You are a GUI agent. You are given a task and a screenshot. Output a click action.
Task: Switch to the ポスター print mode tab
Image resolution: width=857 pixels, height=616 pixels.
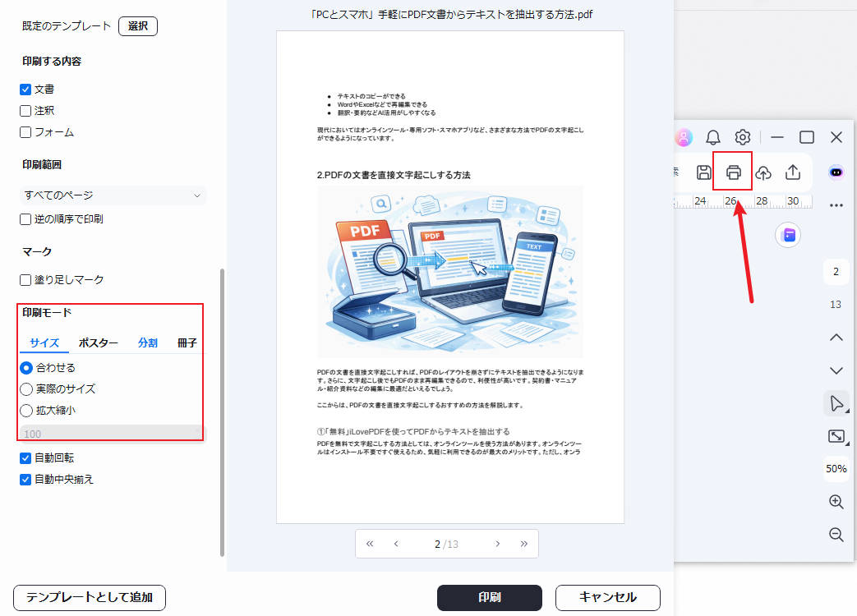click(97, 343)
